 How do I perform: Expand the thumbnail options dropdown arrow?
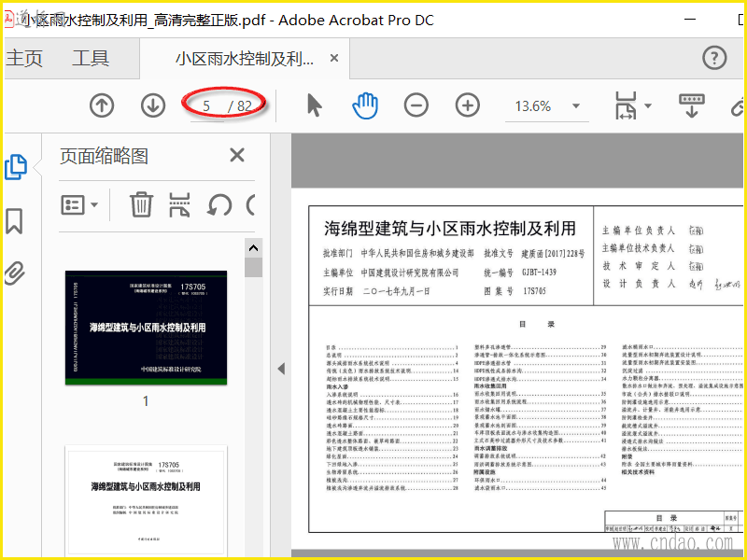(x=94, y=204)
